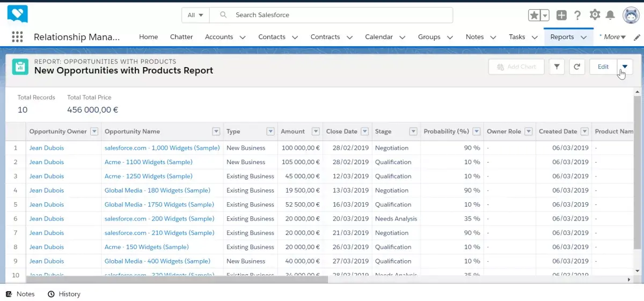
Task: Open the App Launcher grid icon
Action: pos(17,36)
